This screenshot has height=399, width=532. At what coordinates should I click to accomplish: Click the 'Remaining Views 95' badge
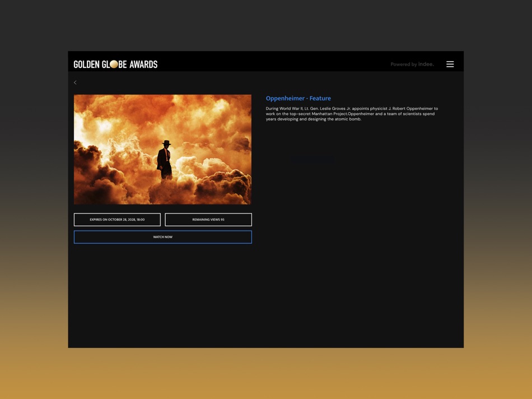point(208,219)
